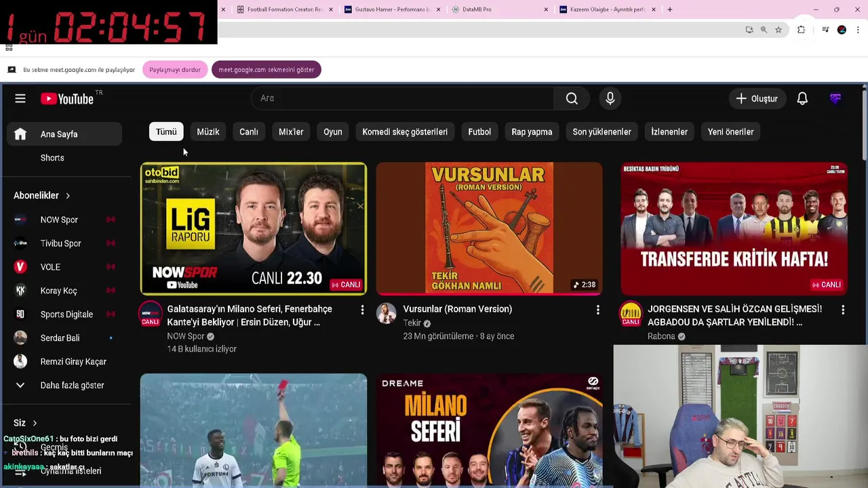This screenshot has width=868, height=488.
Task: Open the notifications bell
Action: pyautogui.click(x=802, y=98)
